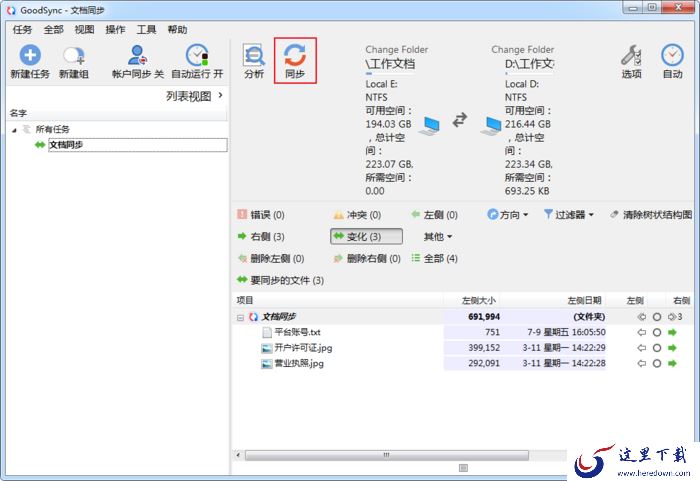
Task: Show 全部 (4) items
Action: (434, 258)
